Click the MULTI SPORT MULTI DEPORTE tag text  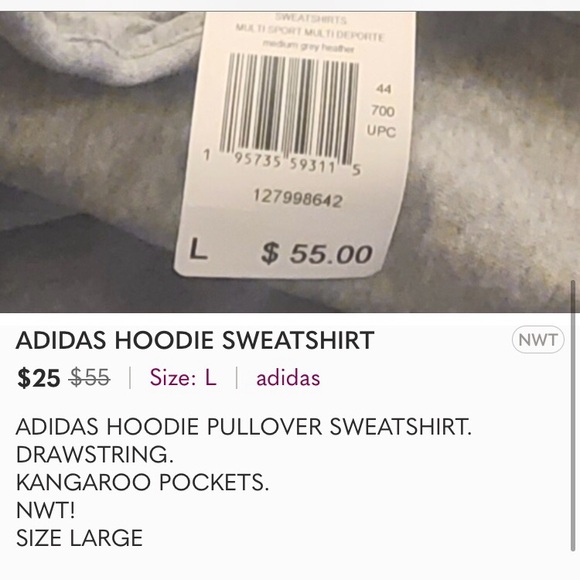310,33
